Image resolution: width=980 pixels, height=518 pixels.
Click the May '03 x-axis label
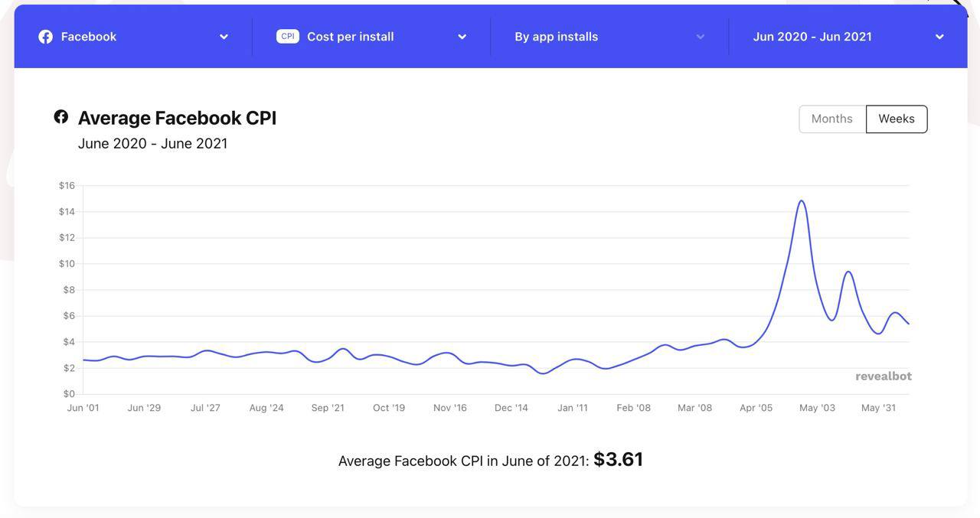[x=817, y=408]
